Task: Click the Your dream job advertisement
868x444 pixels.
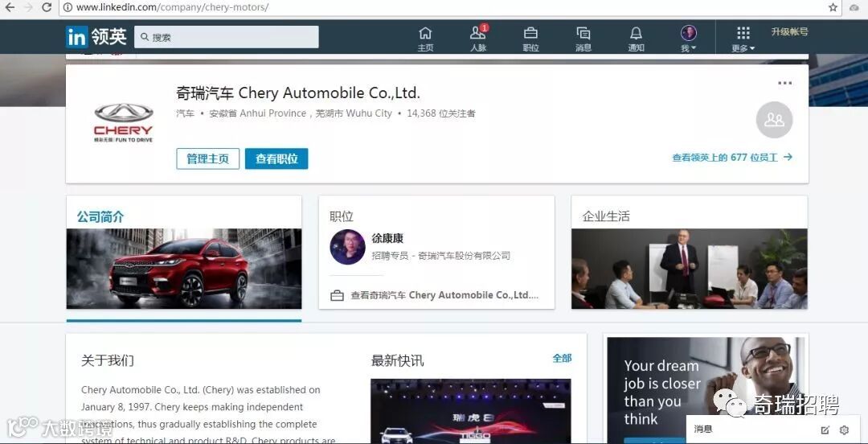Action: [x=706, y=390]
